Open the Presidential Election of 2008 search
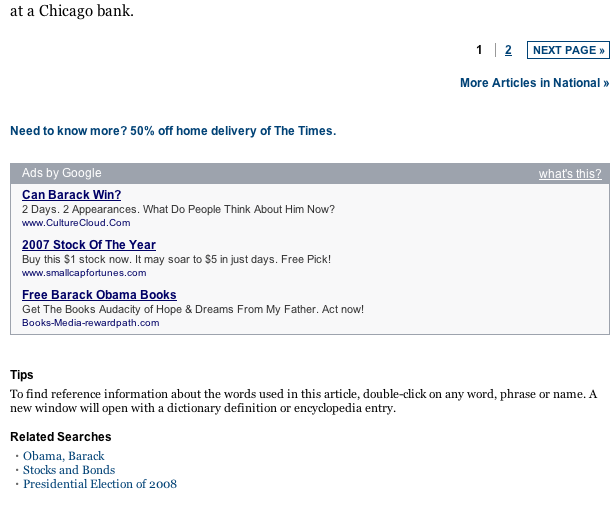 pyautogui.click(x=100, y=484)
